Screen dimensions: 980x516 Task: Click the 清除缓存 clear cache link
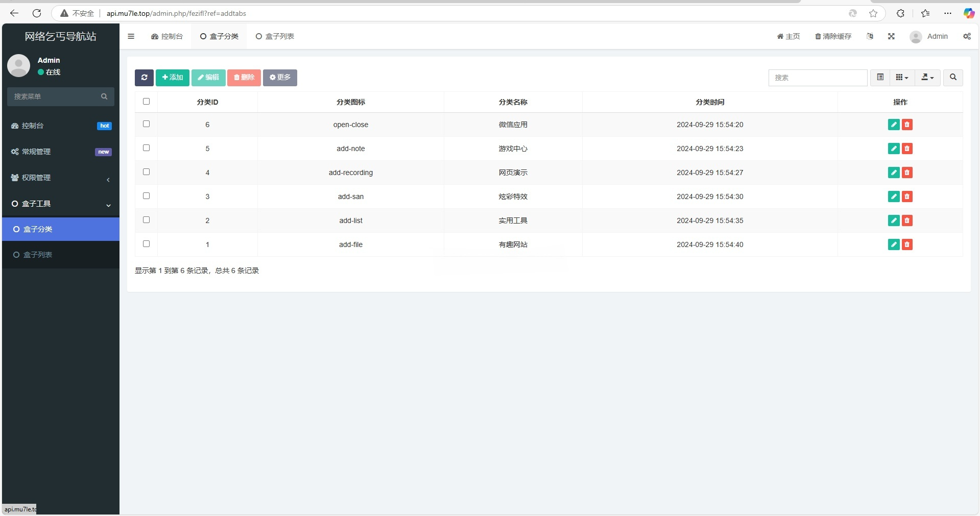coord(833,36)
